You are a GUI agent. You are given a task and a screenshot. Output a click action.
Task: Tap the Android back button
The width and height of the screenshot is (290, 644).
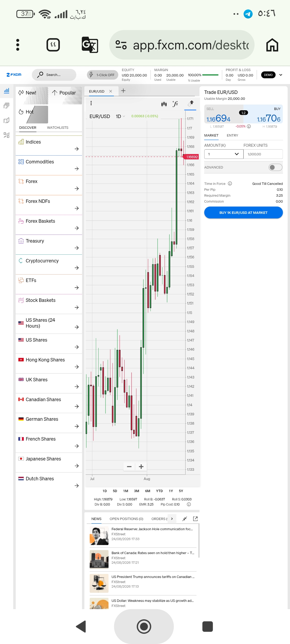(x=81, y=627)
